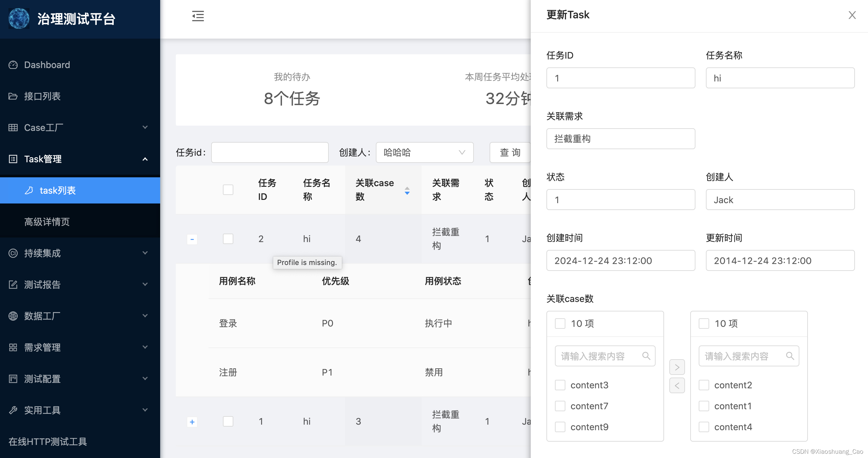Expand the 实用工具 submenu chevron
The width and height of the screenshot is (868, 458).
145,410
